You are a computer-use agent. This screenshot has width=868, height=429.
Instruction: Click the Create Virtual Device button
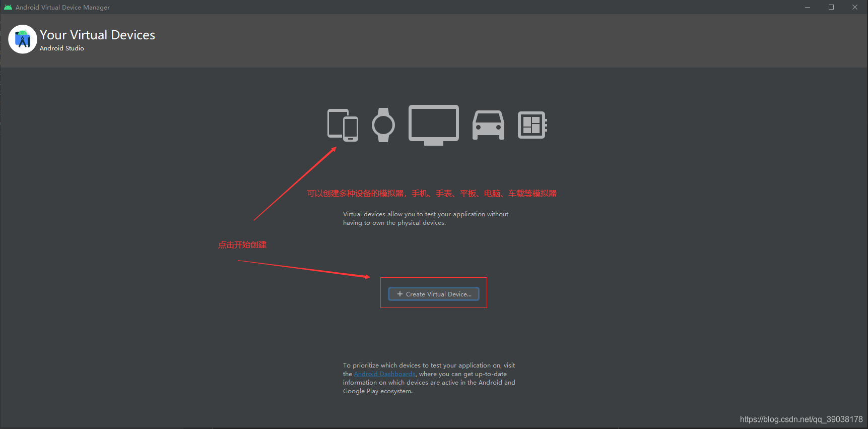(x=433, y=294)
